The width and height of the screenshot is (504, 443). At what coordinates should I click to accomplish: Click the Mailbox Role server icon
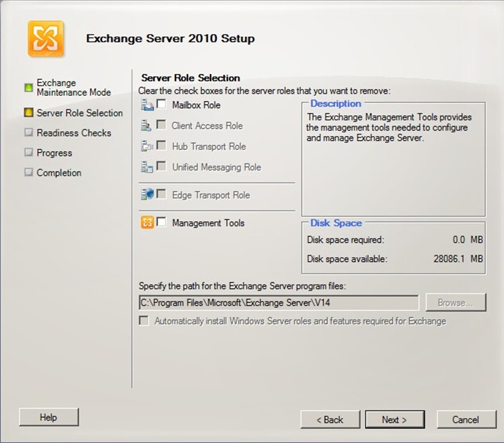(x=147, y=105)
